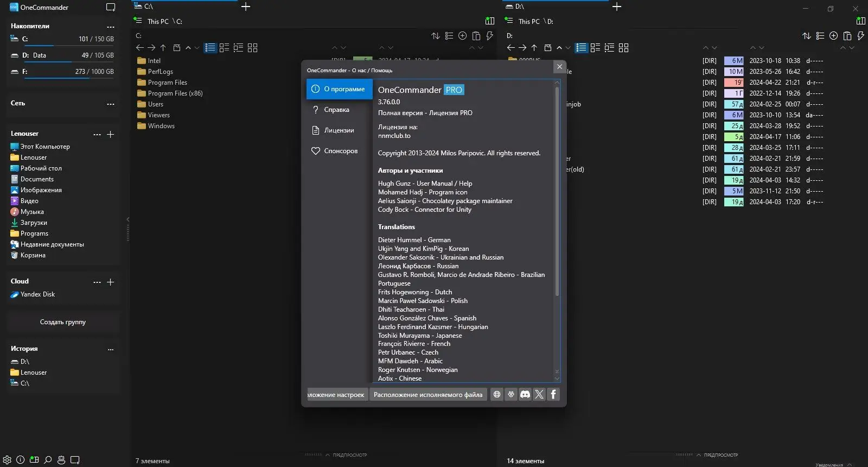Open the search magnifier icon in bottom bar
This screenshot has width=868, height=467.
pyautogui.click(x=48, y=459)
